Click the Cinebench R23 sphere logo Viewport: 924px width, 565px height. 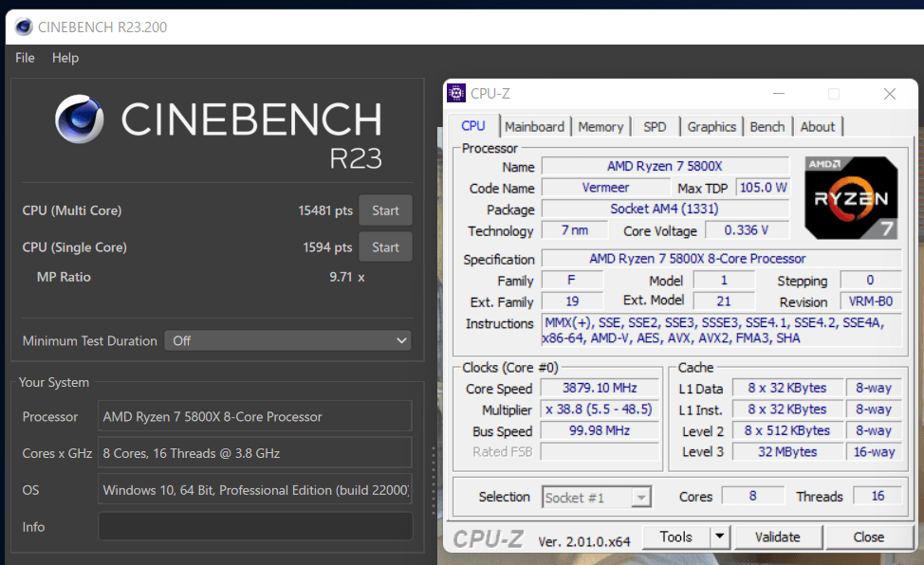[80, 118]
